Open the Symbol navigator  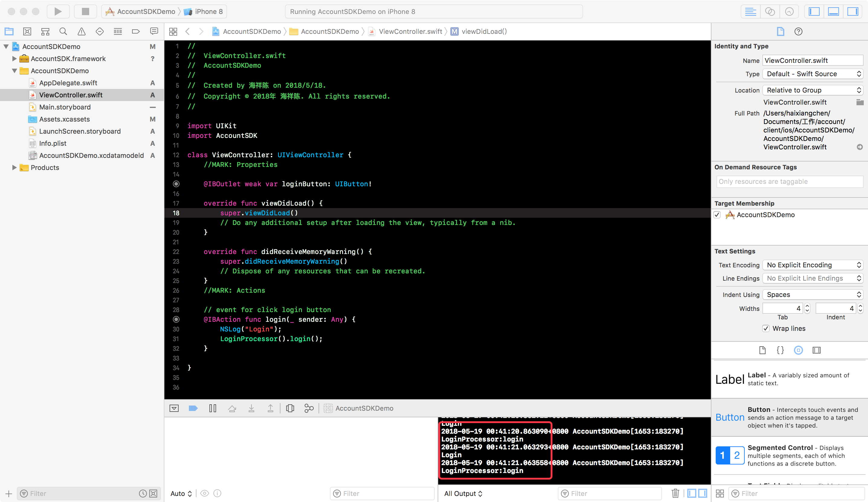[x=45, y=31]
